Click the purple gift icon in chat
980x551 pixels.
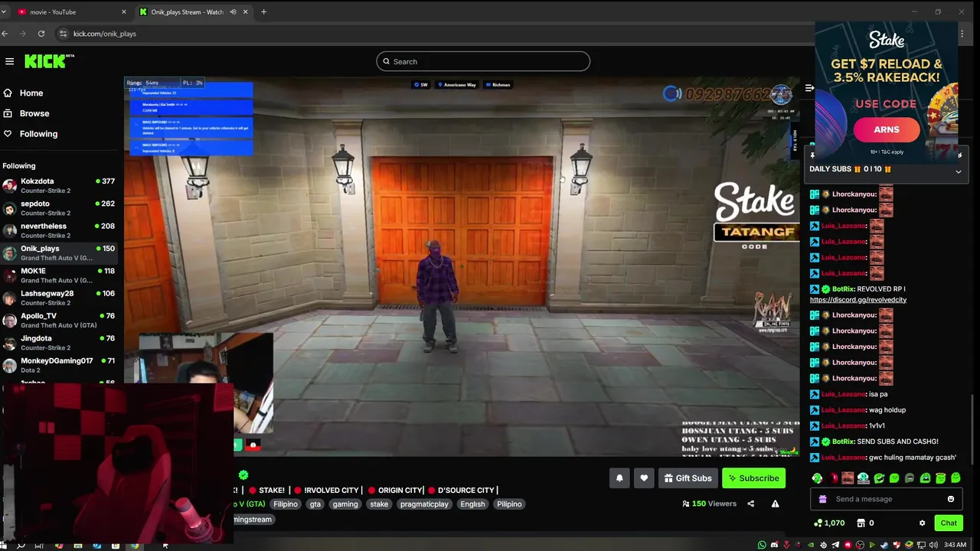(x=822, y=499)
